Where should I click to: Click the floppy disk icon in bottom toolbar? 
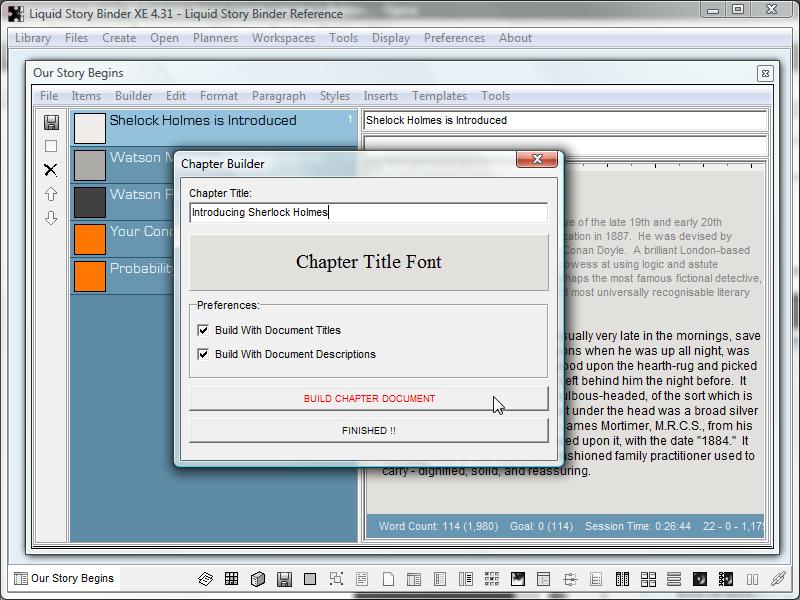click(x=284, y=579)
